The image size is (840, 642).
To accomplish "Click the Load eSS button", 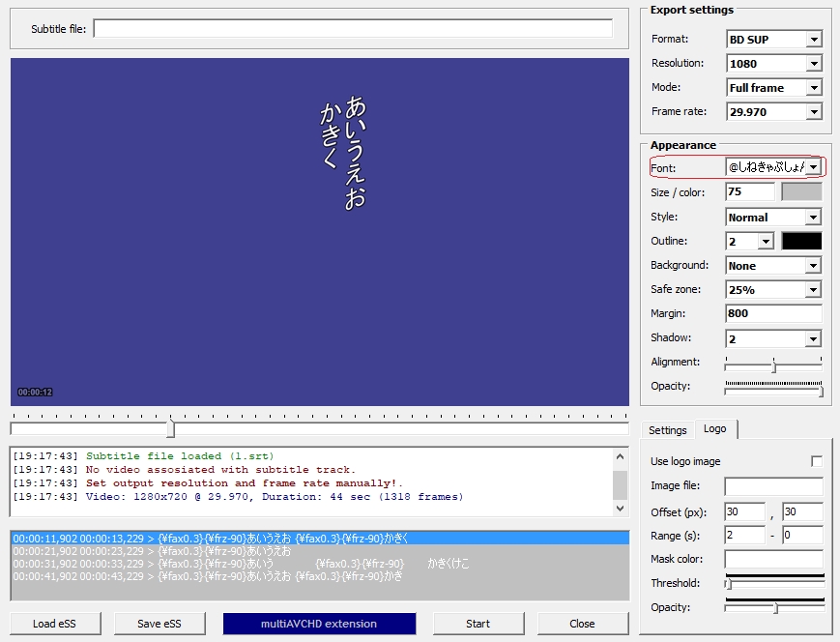I will coord(57,624).
